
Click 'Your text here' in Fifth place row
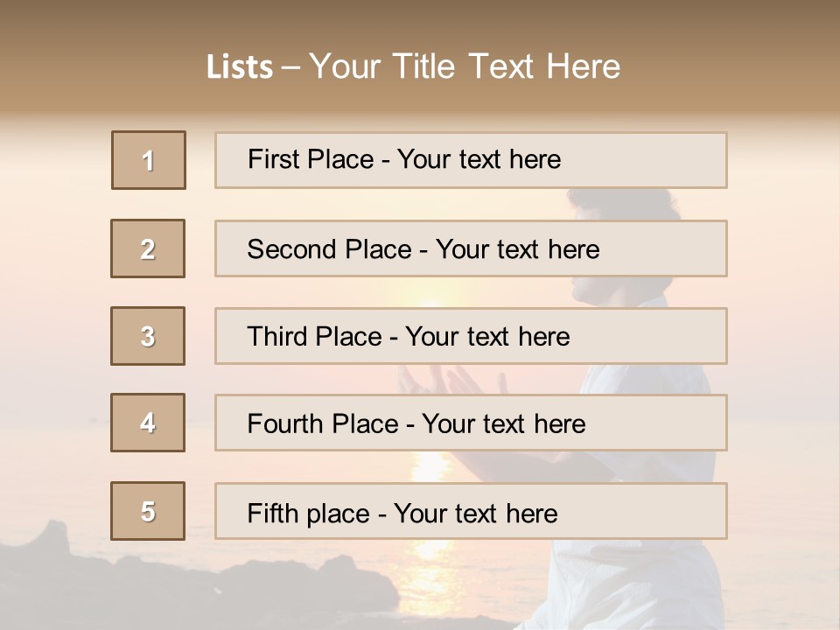(476, 513)
